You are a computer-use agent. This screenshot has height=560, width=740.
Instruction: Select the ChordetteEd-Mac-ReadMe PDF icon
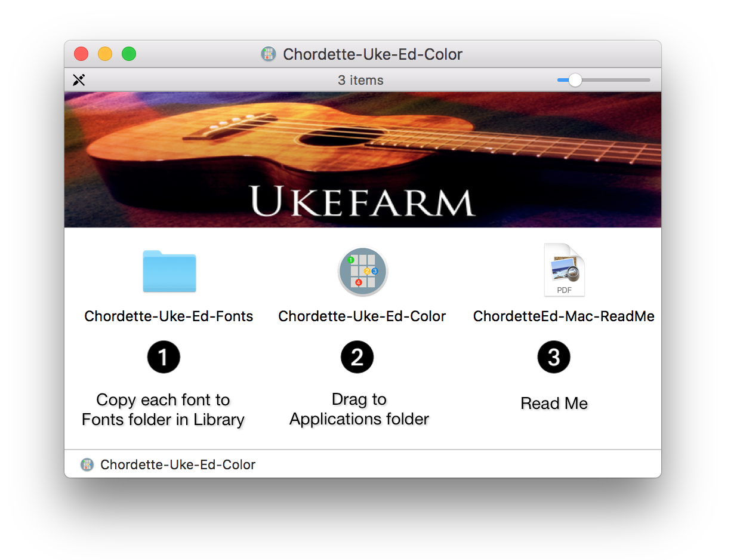pyautogui.click(x=564, y=270)
